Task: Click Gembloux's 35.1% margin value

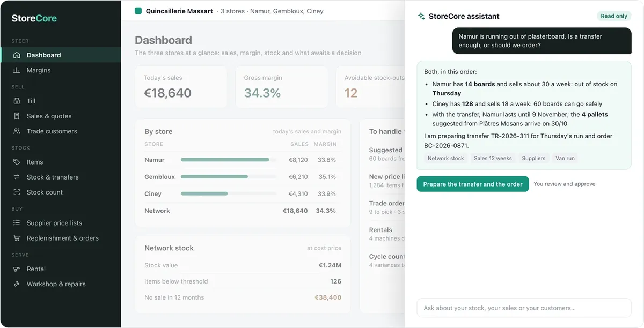Action: click(327, 177)
